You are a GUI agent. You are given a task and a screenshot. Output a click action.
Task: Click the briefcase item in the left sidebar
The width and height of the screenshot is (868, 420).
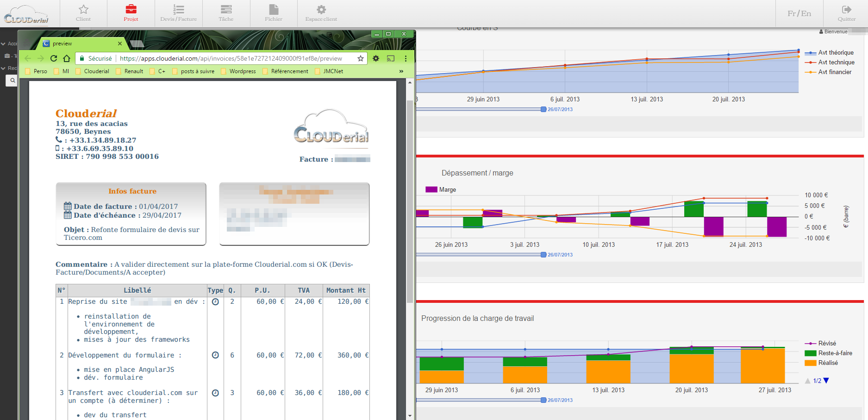click(7, 56)
